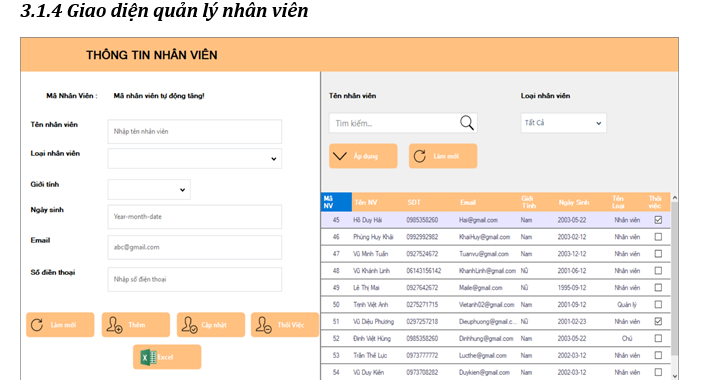Click phone number 06143156142
This screenshot has width=702, height=390.
tap(424, 271)
